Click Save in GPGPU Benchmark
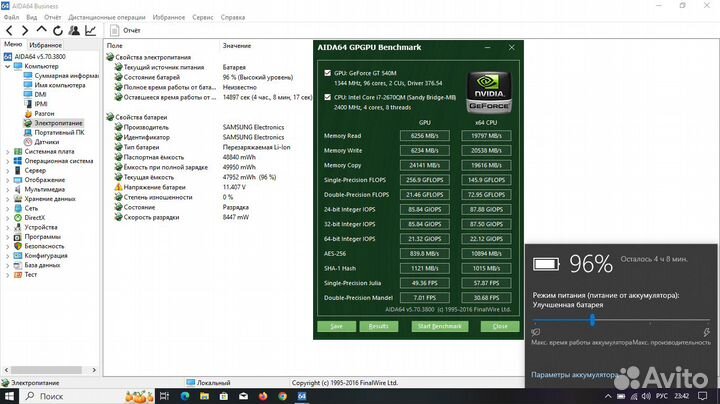Viewport: 720px width, 404px height. pos(337,326)
